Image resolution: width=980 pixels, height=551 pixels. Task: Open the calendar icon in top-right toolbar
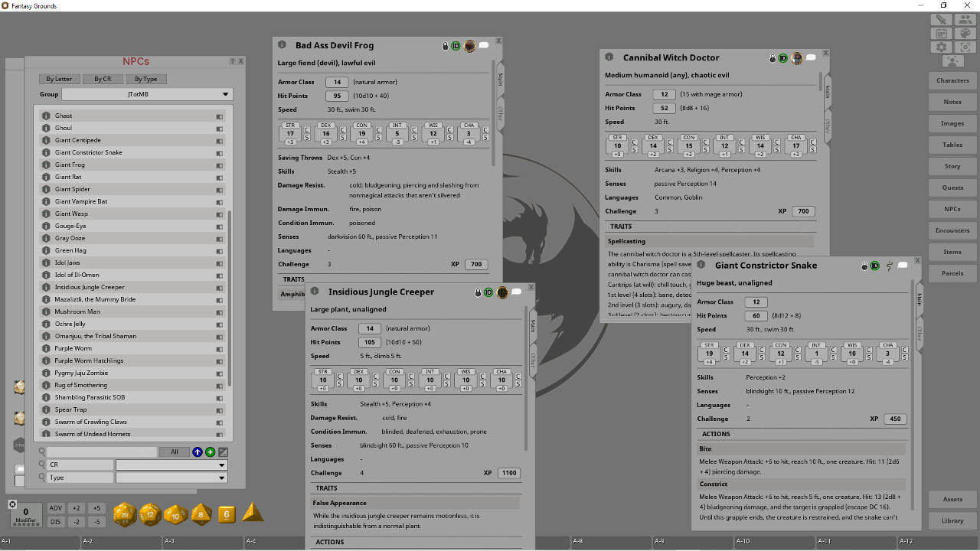pyautogui.click(x=941, y=34)
